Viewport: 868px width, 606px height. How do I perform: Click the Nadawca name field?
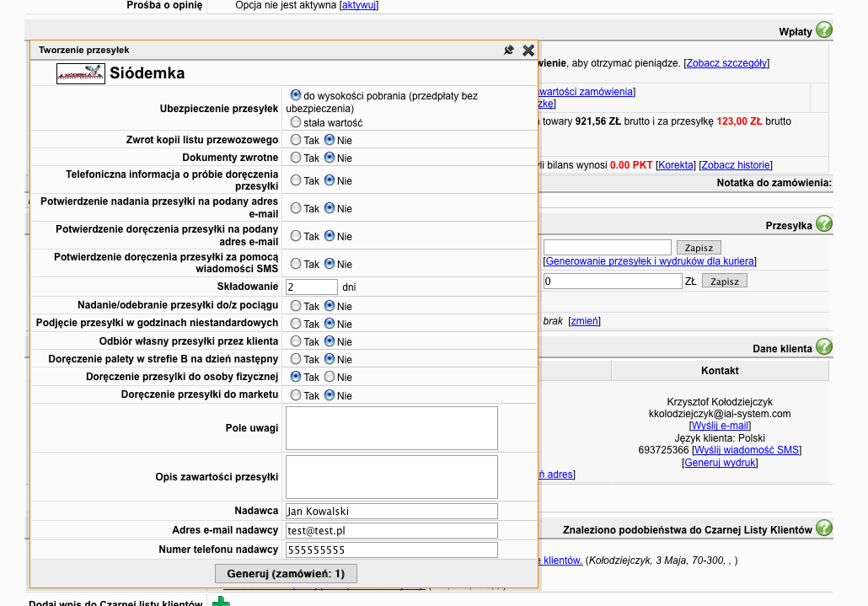coord(391,511)
